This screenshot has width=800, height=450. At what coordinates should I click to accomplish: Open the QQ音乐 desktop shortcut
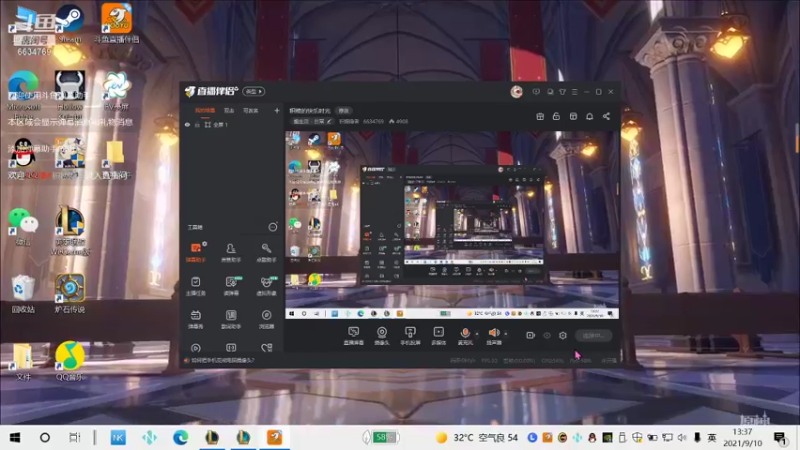tap(70, 361)
